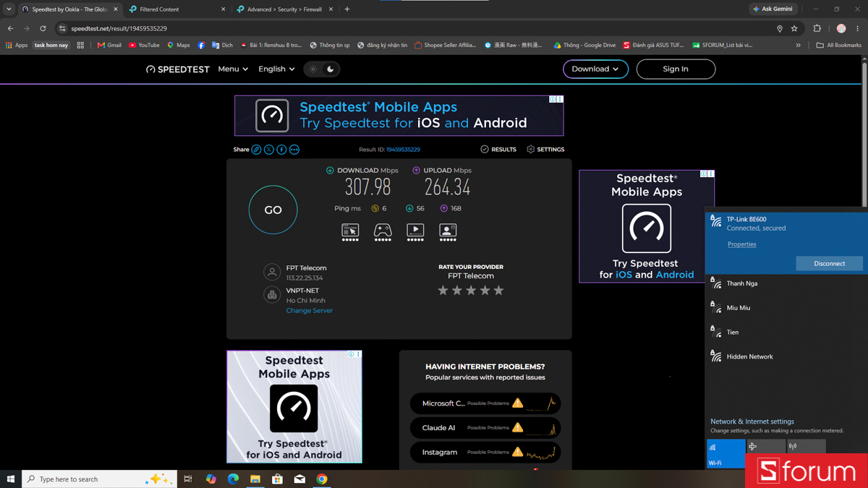Open Windows Start menu
The height and width of the screenshot is (488, 868).
(x=11, y=479)
